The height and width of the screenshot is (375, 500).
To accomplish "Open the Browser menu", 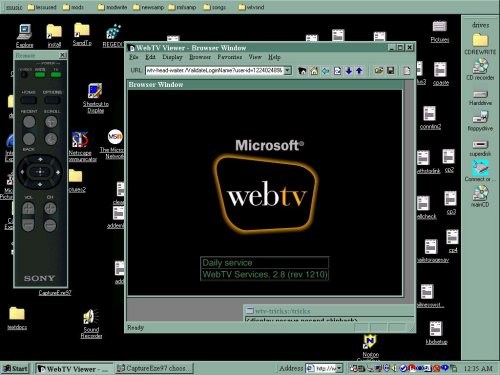I will [200, 57].
